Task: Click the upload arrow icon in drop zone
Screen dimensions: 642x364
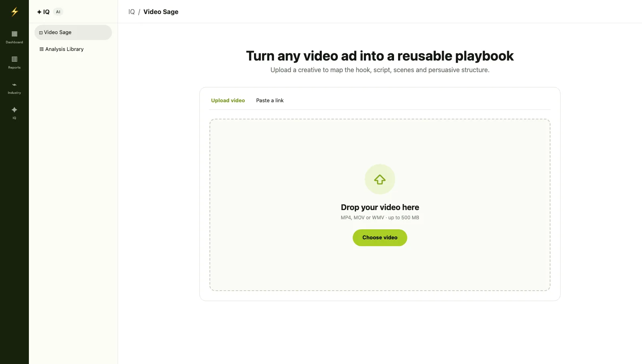Action: coord(380,179)
